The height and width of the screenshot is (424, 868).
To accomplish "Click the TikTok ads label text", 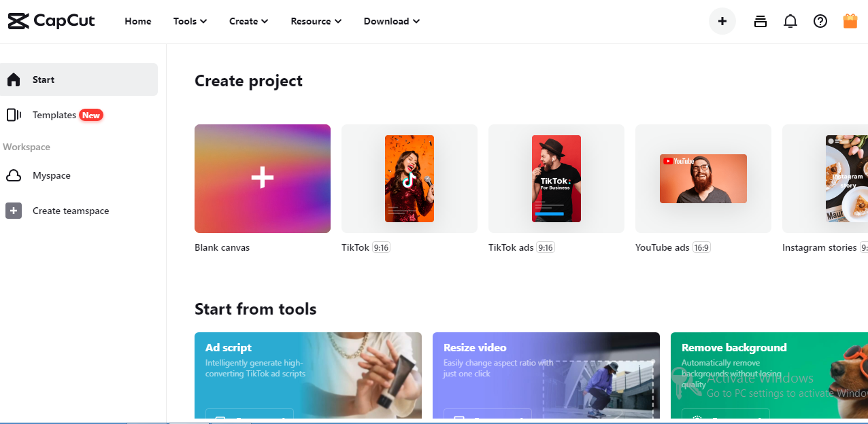I will (x=511, y=247).
